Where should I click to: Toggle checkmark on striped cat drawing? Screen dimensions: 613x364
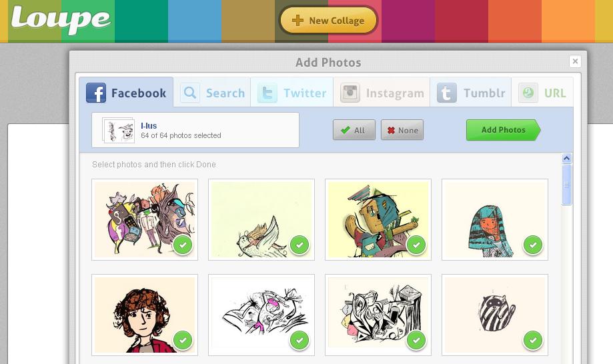click(532, 341)
